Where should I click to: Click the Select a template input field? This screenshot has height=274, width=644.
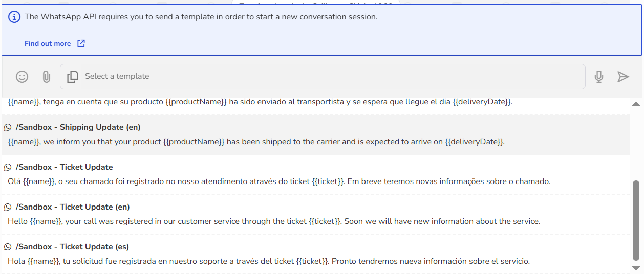[x=323, y=77]
